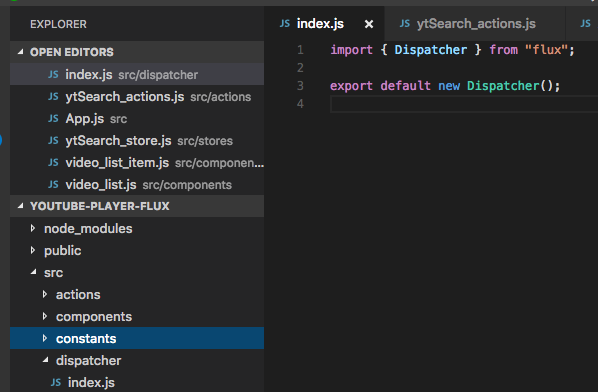598x392 pixels.
Task: Open video_list.js in Open Editors
Action: [137, 185]
